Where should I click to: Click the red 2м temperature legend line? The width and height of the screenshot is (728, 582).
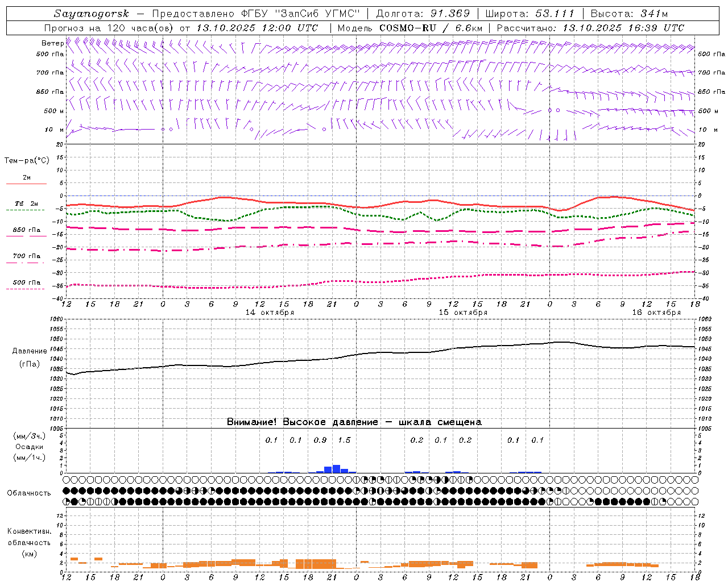26,184
